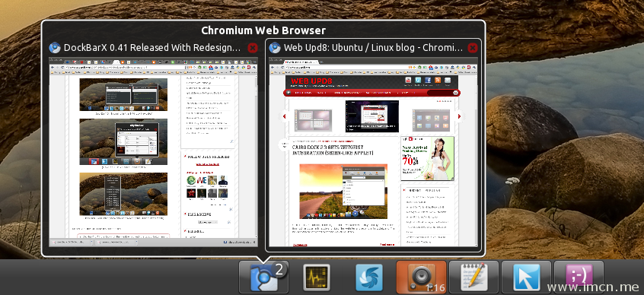Open the blue cursor arrow dock icon
This screenshot has width=644, height=295.
526,277
